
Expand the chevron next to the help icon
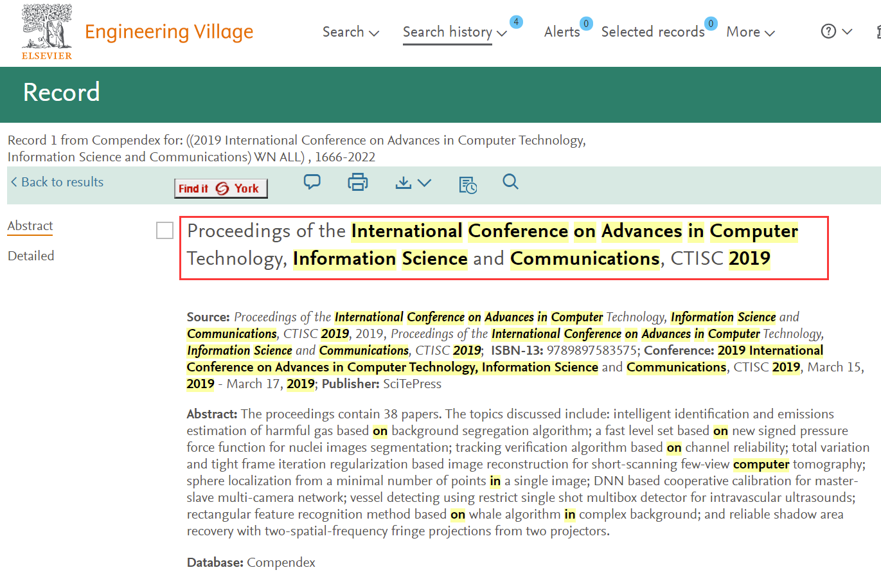coord(847,31)
